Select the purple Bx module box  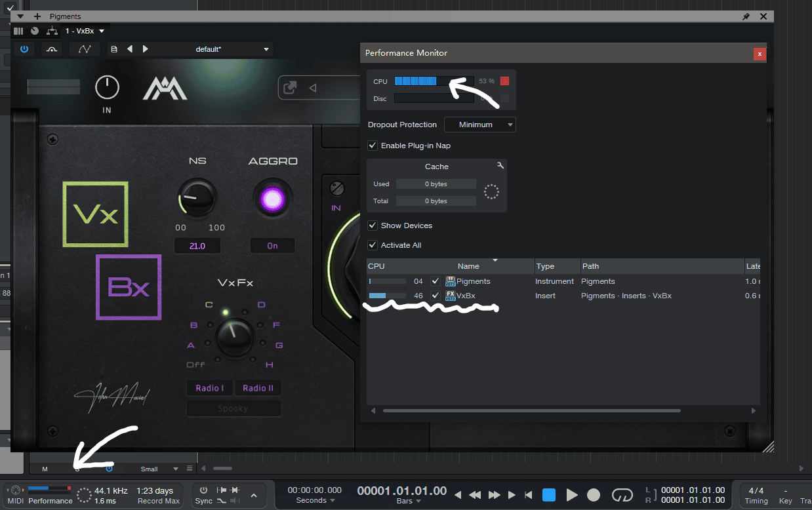(x=129, y=287)
